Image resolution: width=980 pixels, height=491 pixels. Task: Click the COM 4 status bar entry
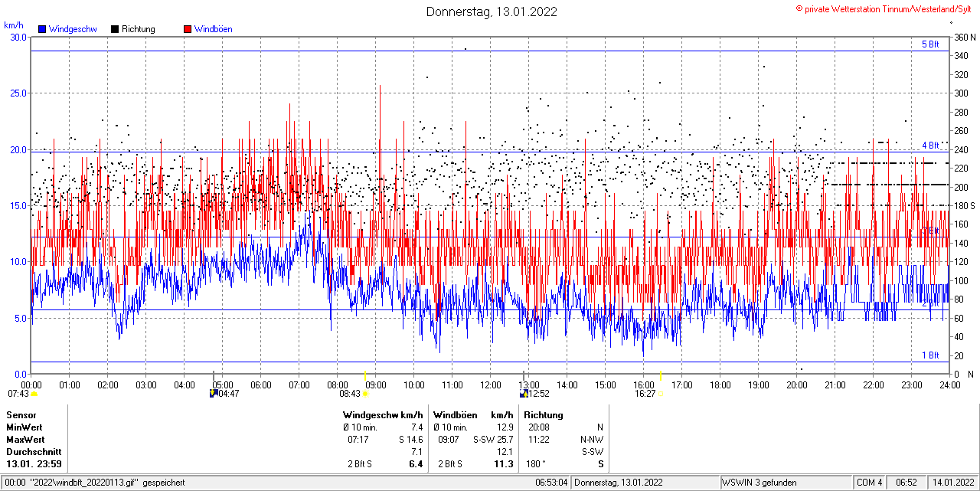tap(870, 483)
